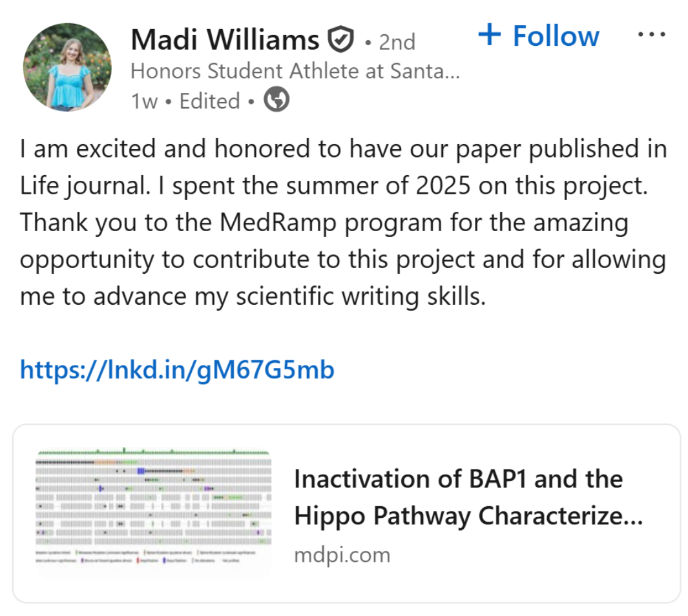Click the "Honors Student Athlete at Santa..." headline
The image size is (688, 616).
point(295,71)
